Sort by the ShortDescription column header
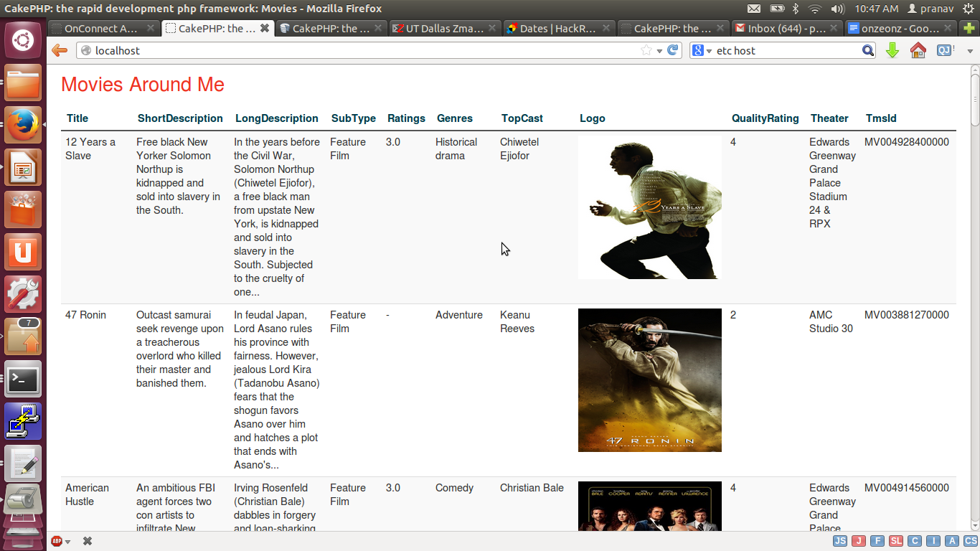The image size is (980, 551). [180, 118]
